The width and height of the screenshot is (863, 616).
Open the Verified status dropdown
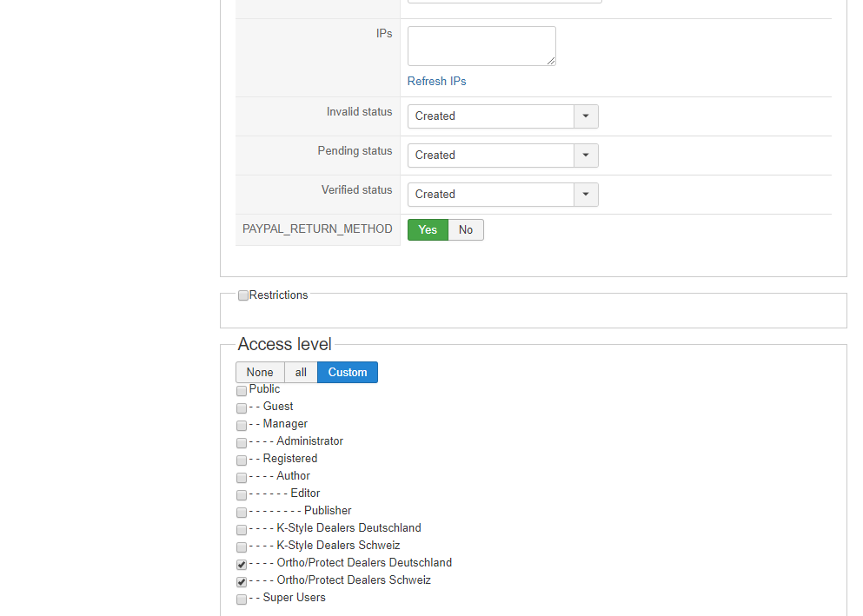(586, 195)
